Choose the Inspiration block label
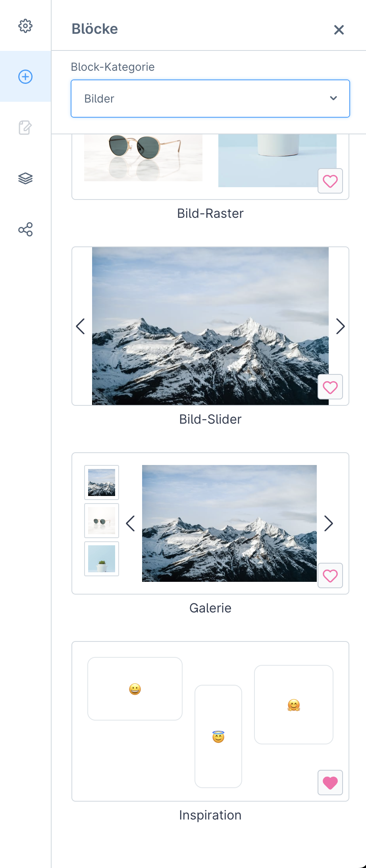The image size is (366, 868). point(210,815)
